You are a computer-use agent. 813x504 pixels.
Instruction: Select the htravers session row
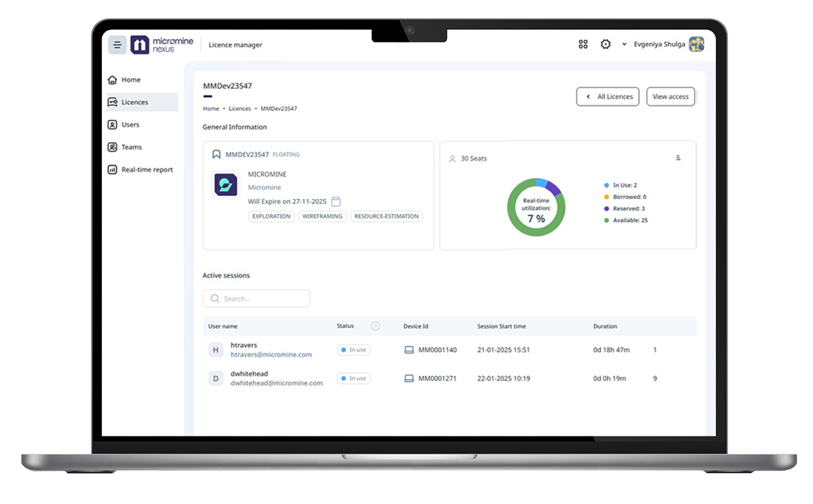coord(447,350)
